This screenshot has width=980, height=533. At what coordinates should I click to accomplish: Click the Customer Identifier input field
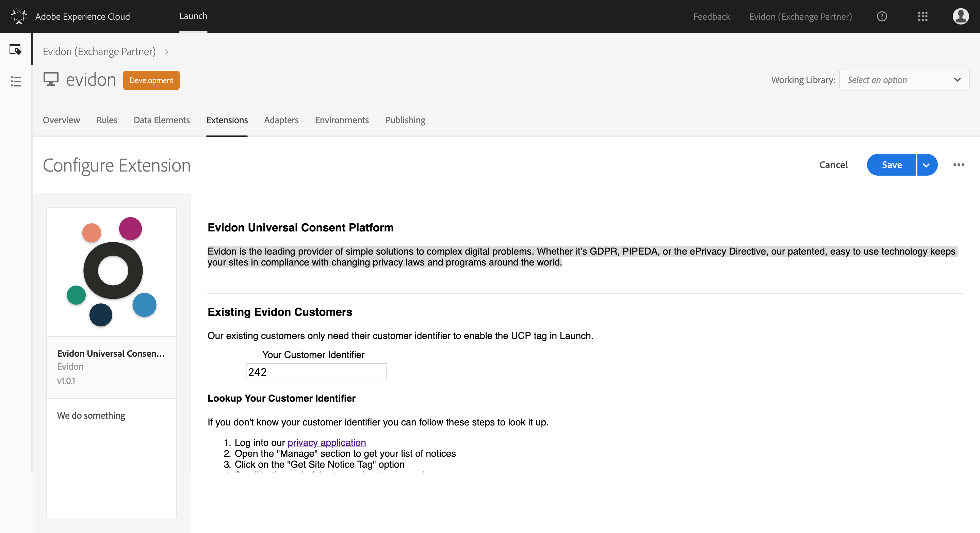(316, 372)
